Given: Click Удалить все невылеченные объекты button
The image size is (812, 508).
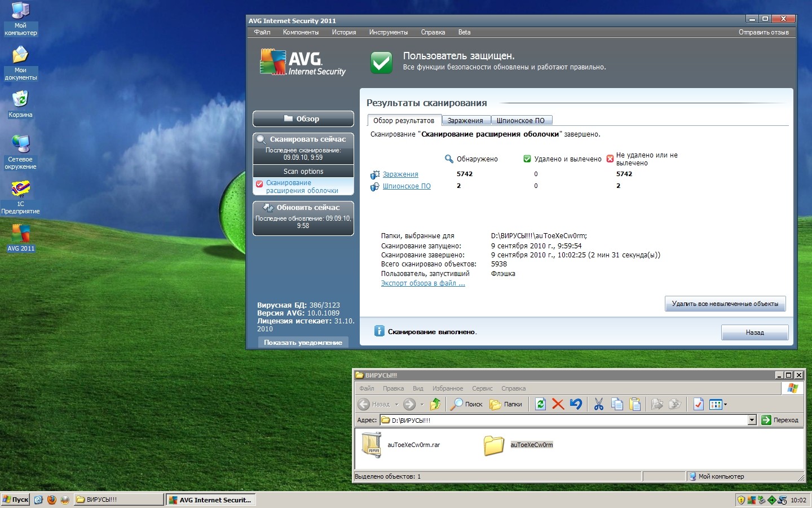Looking at the screenshot, I should tap(725, 304).
